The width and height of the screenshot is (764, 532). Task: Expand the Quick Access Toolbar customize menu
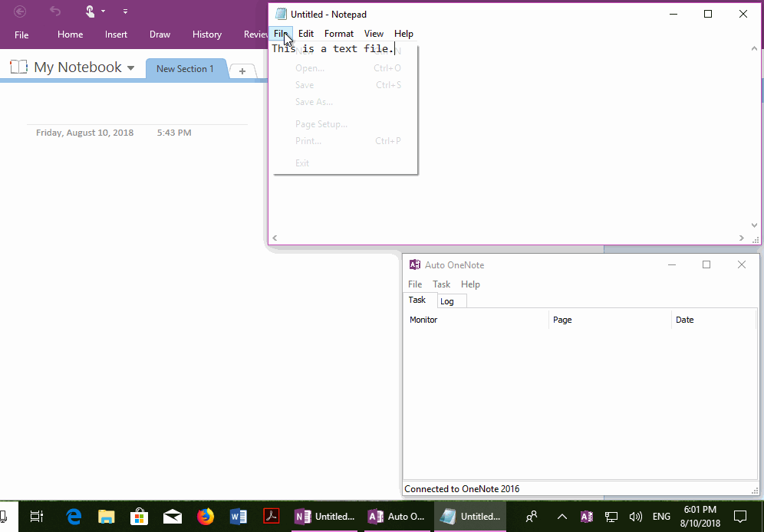124,11
